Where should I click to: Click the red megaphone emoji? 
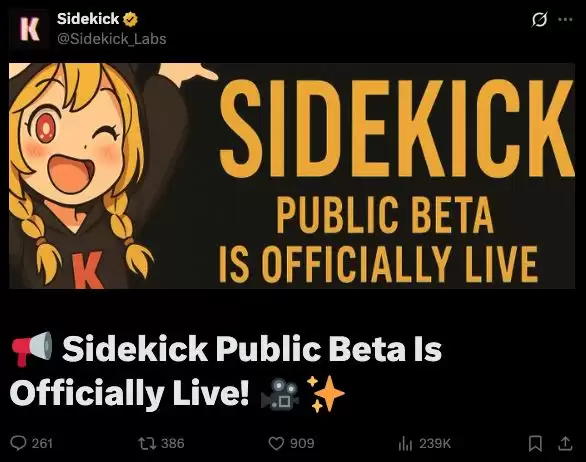point(32,348)
